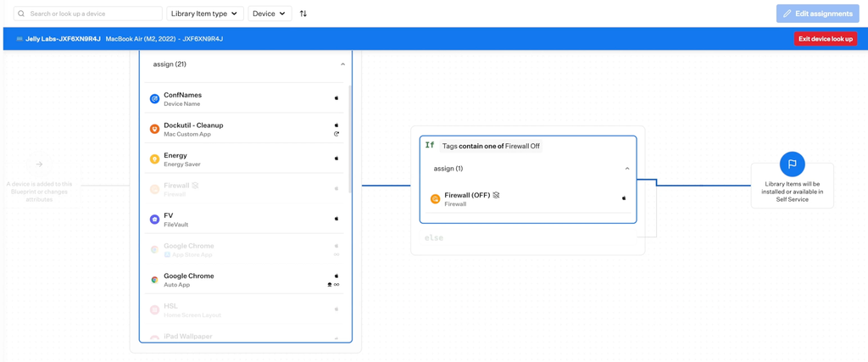The width and height of the screenshot is (868, 362).
Task: Click the dimmed Google Chrome App Store icon
Action: point(154,249)
